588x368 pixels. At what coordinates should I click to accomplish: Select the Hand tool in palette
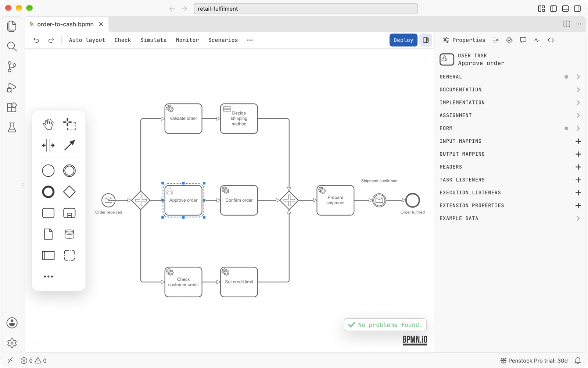48,124
